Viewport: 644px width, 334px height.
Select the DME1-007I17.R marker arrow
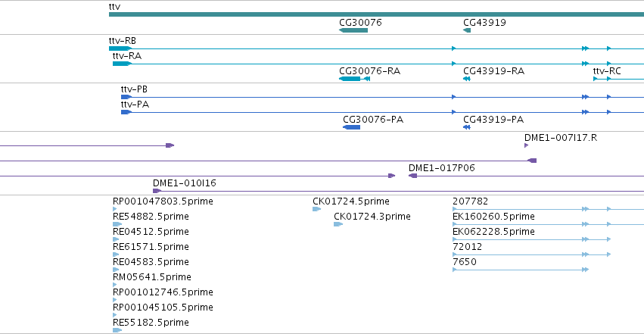pos(527,145)
